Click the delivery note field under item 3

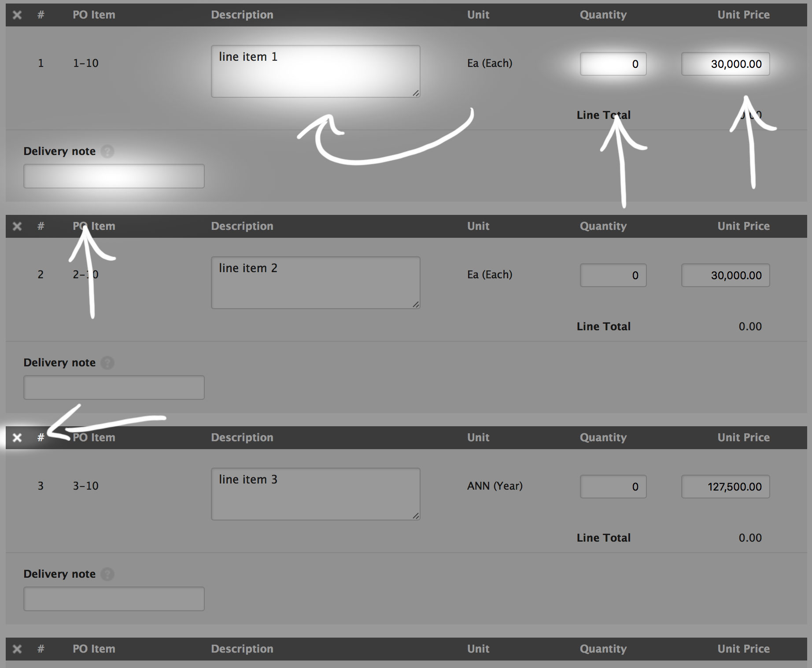click(x=114, y=598)
